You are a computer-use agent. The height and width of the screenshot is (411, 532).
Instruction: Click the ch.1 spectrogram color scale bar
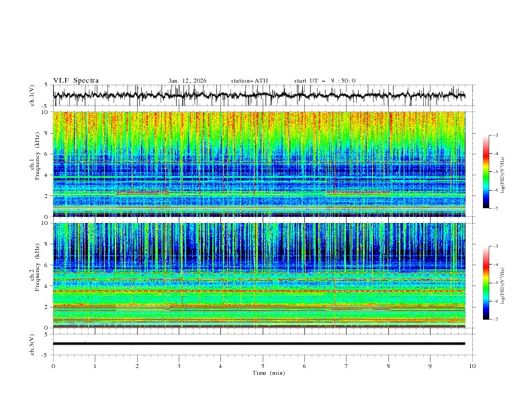[486, 172]
